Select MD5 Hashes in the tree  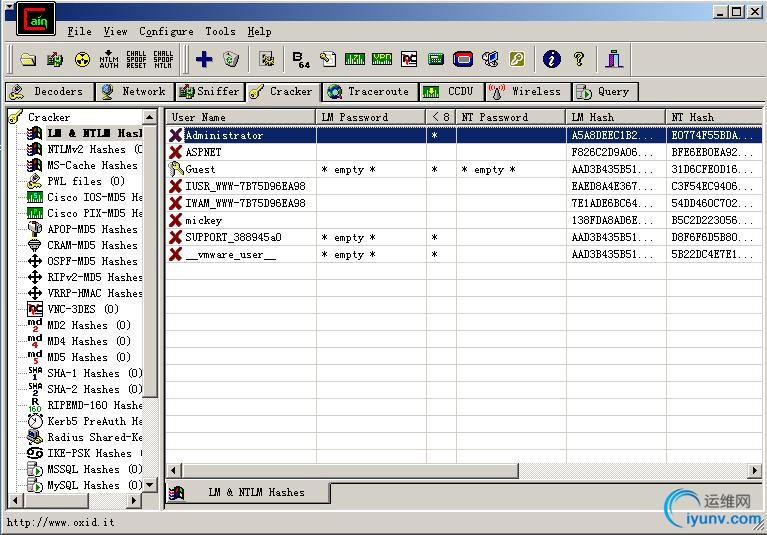(89, 357)
